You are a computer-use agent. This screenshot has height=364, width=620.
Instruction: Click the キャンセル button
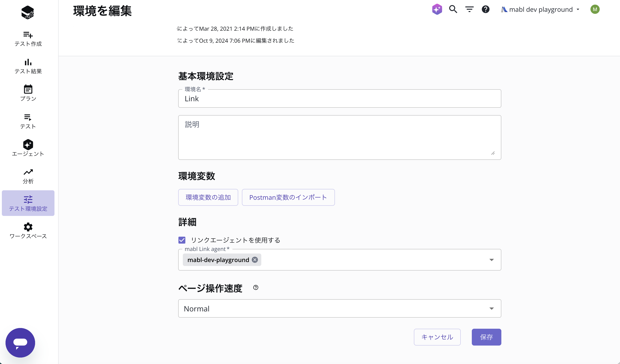coord(437,337)
